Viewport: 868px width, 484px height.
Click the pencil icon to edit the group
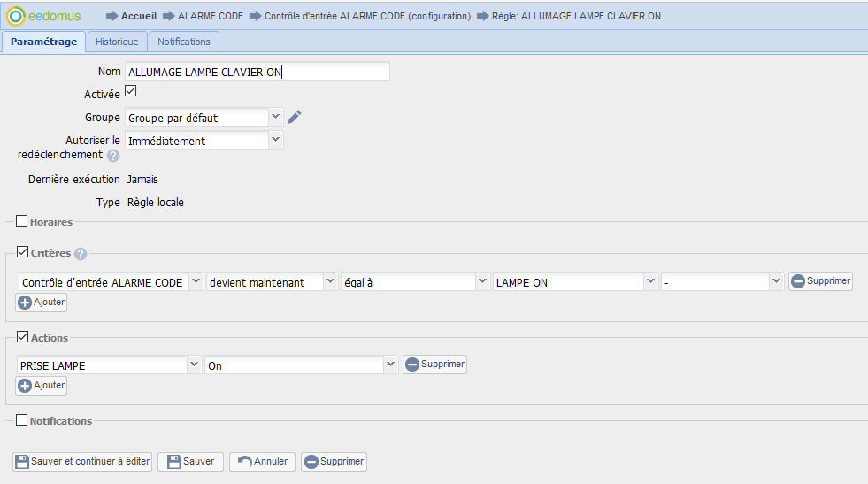click(x=296, y=118)
